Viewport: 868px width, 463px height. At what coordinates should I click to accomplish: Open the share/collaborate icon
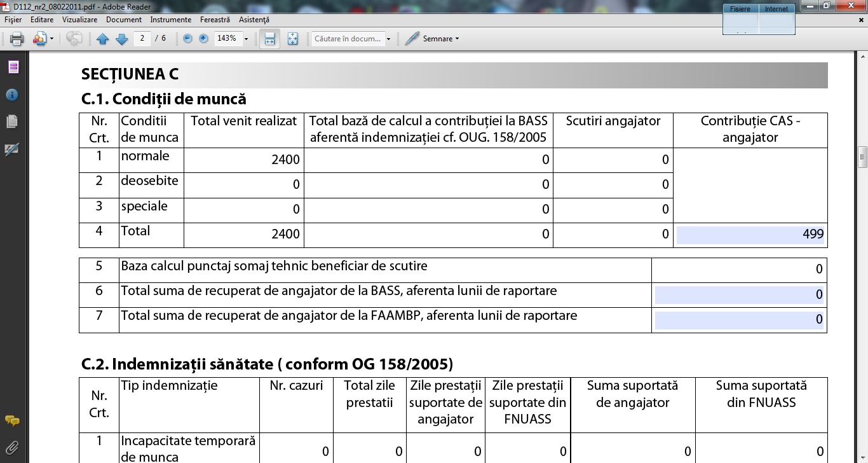39,39
